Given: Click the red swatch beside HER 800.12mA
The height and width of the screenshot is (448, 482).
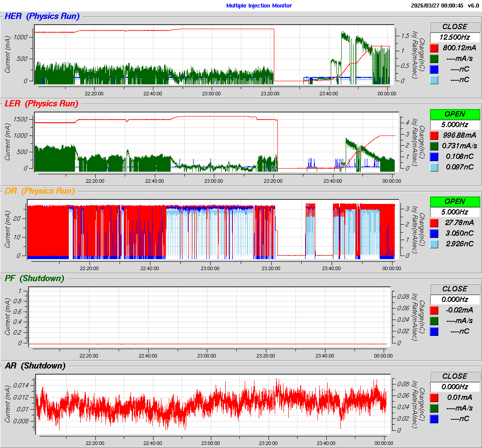Looking at the screenshot, I should (x=434, y=48).
